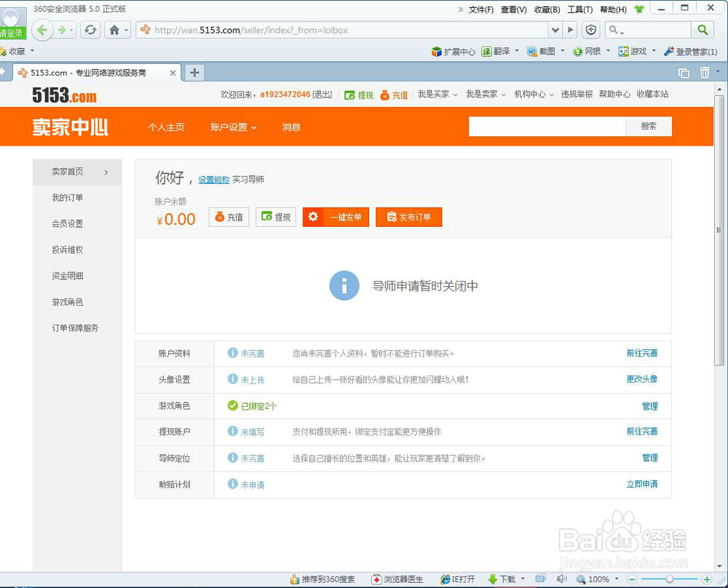This screenshot has width=728, height=588.
Task: Click the 5153.com logo
Action: pyautogui.click(x=64, y=95)
